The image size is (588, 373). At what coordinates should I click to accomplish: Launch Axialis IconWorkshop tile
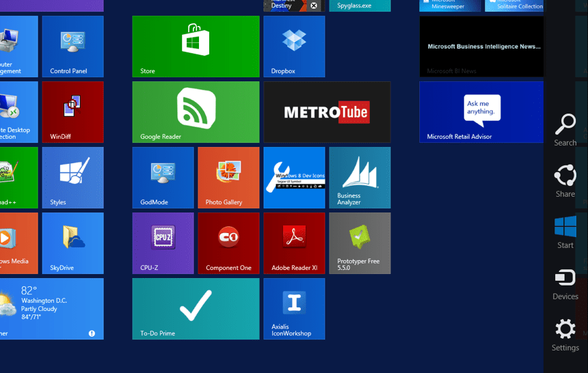pos(294,309)
